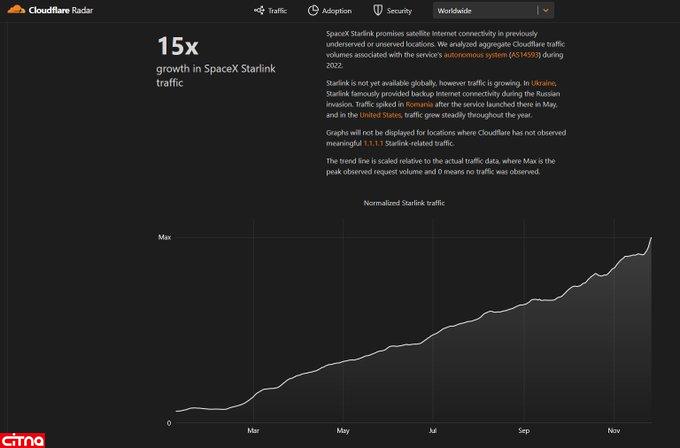Click the Adoption pie chart icon
Screen dimensions: 680x448
(314, 10)
